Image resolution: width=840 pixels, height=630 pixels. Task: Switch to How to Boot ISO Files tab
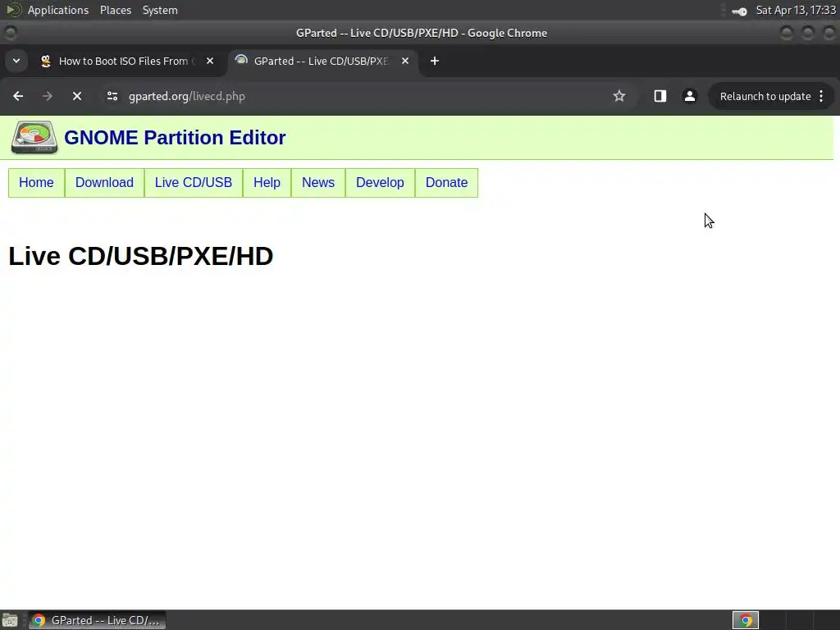point(127,61)
